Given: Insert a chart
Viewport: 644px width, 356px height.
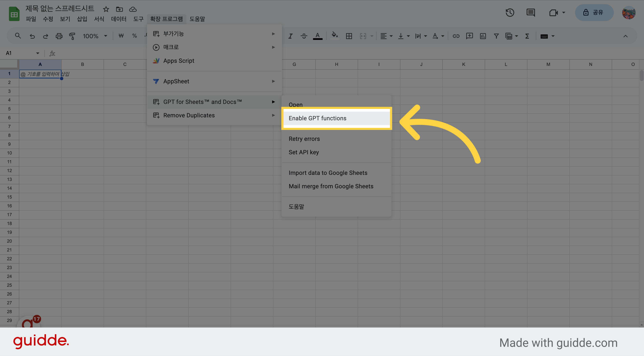Looking at the screenshot, I should click(483, 36).
